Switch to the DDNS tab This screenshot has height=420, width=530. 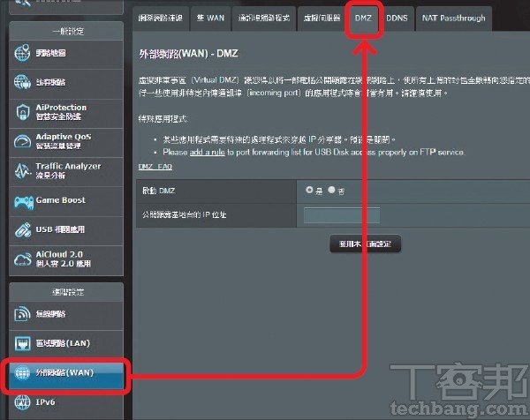point(397,18)
